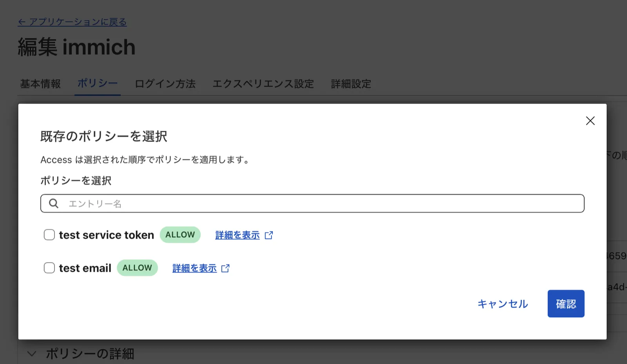
Task: Collapse the ポリシーの詳細 section chevron
Action: (x=31, y=353)
